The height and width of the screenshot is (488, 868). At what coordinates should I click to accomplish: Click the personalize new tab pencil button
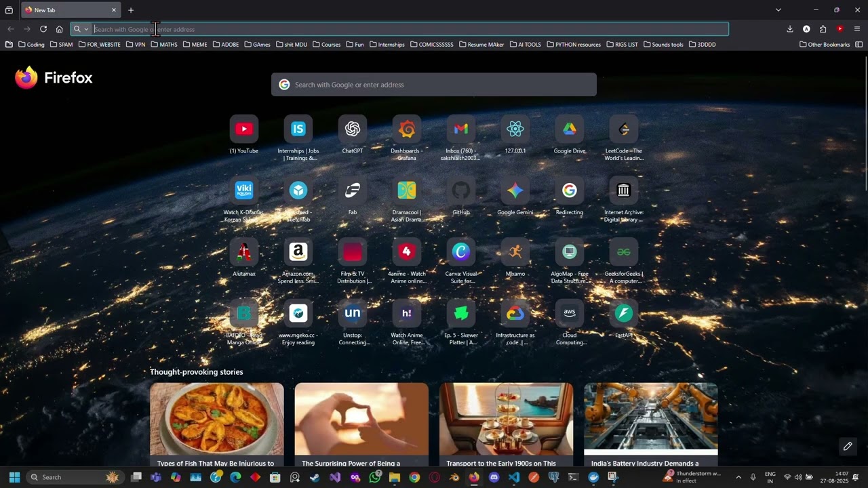[x=848, y=446]
